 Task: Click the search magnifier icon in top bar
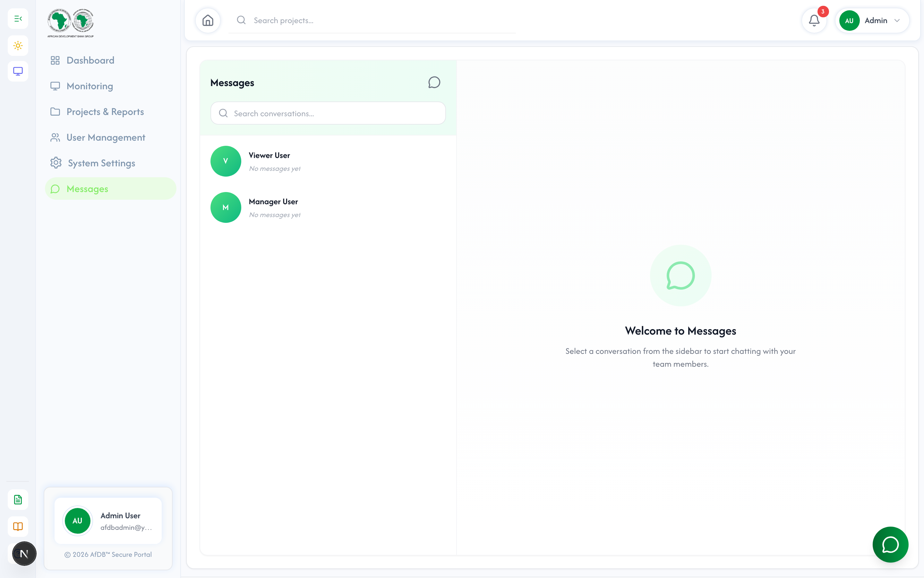click(x=241, y=20)
